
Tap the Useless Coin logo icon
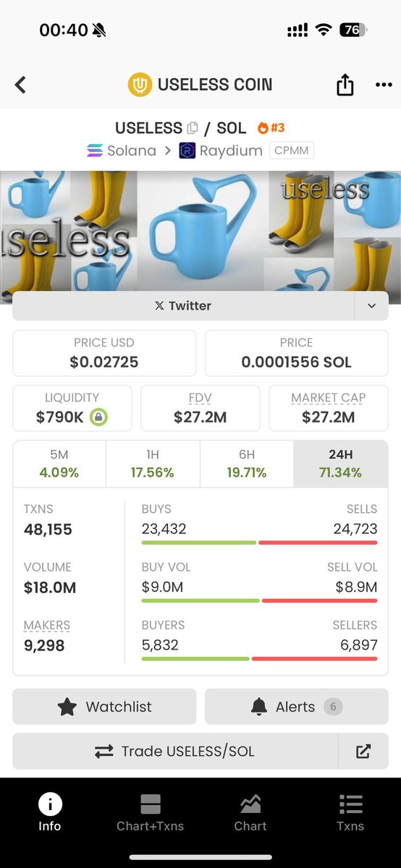point(140,85)
